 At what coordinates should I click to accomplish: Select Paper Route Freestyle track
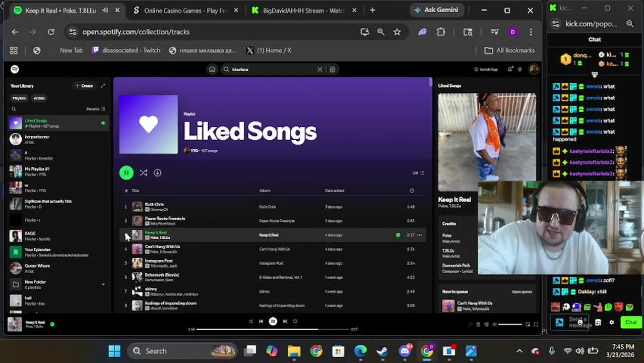pyautogui.click(x=273, y=221)
